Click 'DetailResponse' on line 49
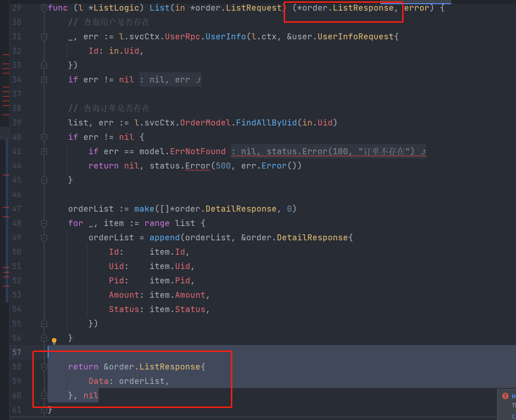The image size is (516, 420). click(x=312, y=238)
